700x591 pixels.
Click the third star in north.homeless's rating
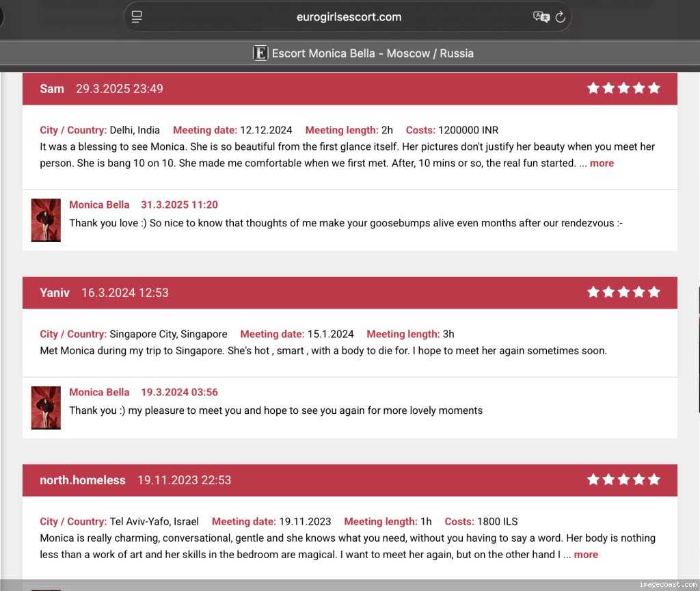[623, 480]
